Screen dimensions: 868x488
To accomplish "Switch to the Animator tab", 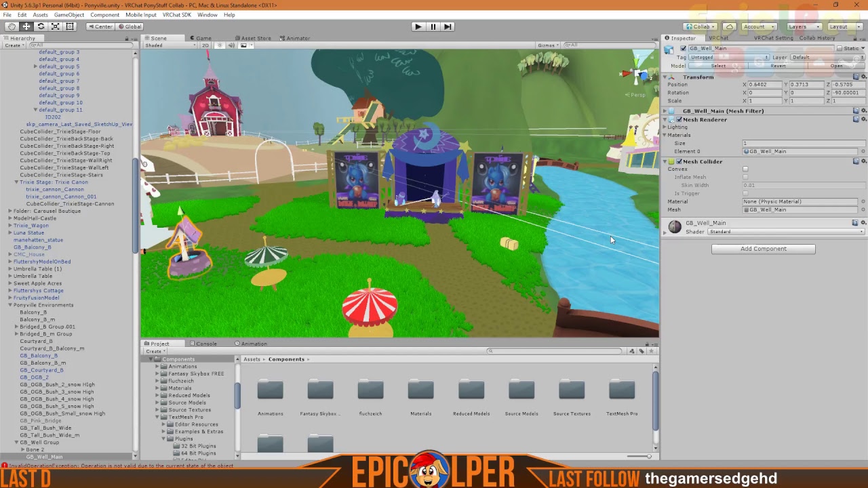I will (x=295, y=38).
